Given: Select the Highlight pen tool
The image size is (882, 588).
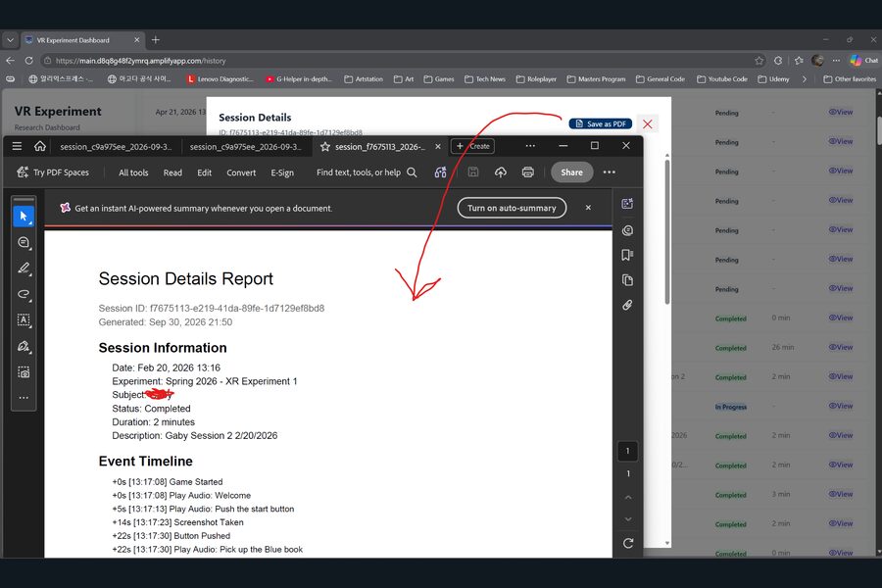Looking at the screenshot, I should coord(24,269).
